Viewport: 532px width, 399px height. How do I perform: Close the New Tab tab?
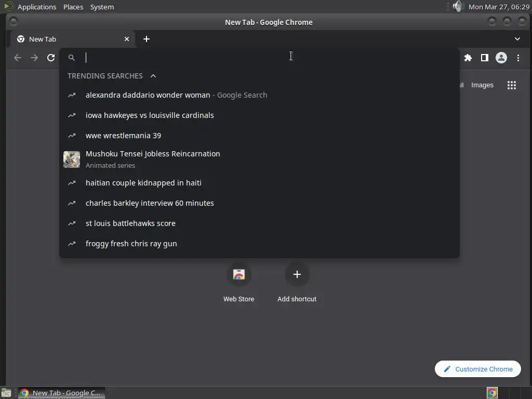127,39
